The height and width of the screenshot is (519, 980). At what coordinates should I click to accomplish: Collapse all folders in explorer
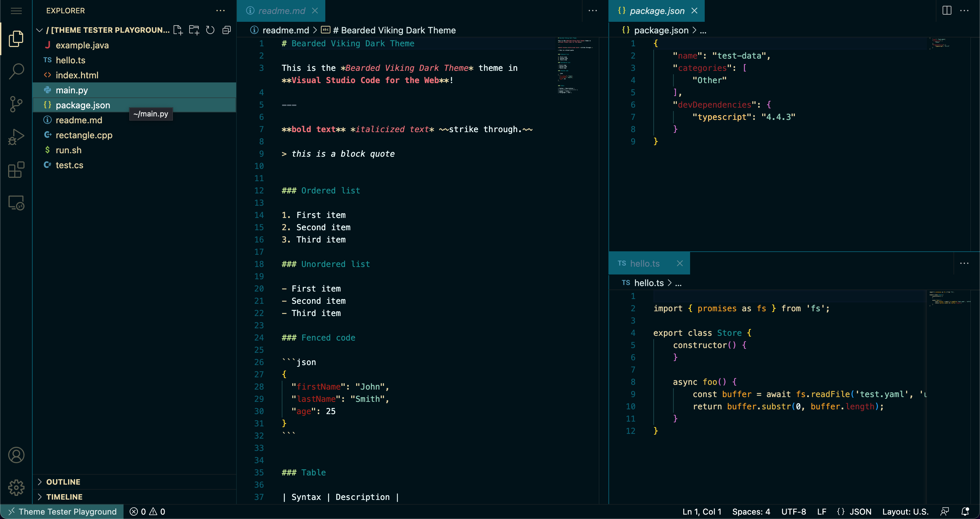pos(226,30)
